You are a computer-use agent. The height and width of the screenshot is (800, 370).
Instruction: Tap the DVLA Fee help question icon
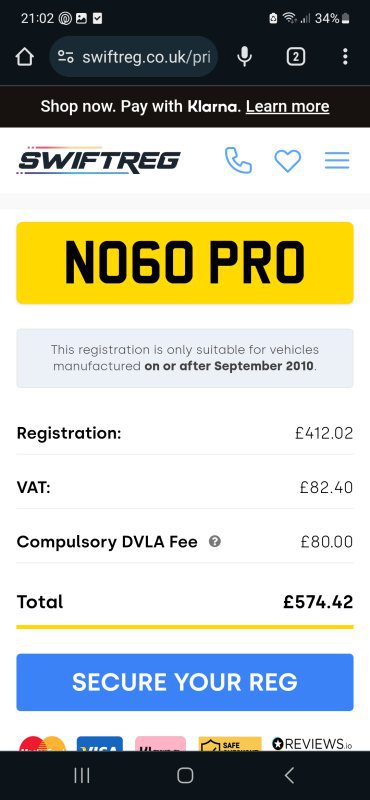(215, 541)
